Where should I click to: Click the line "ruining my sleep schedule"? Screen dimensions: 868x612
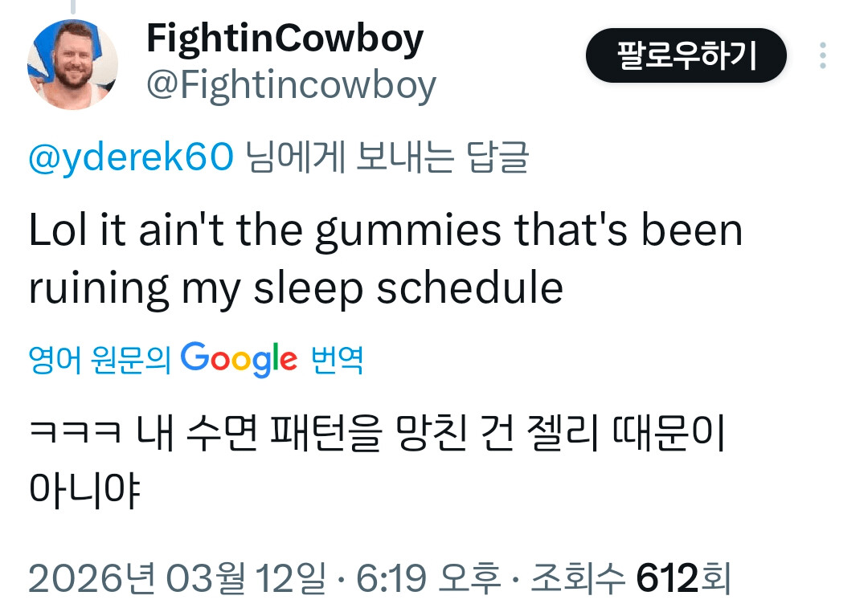[296, 288]
